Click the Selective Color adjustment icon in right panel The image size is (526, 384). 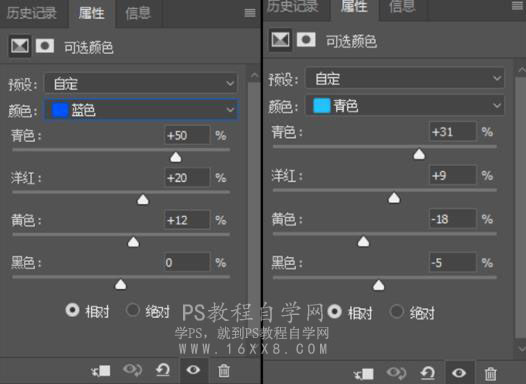tap(280, 40)
